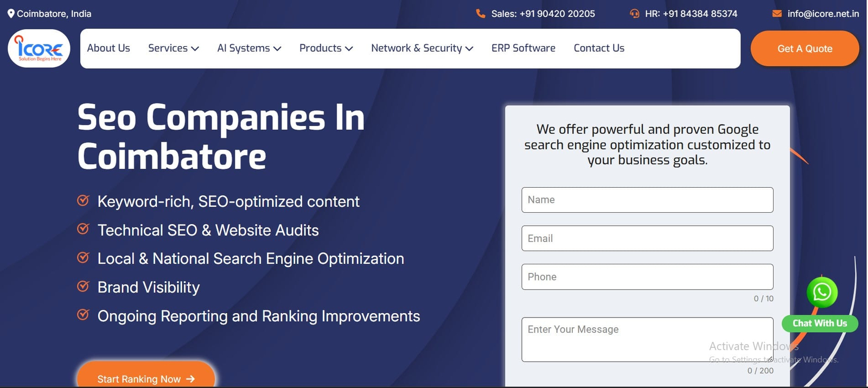
Task: Expand the Services dropdown chevron
Action: [x=195, y=49]
